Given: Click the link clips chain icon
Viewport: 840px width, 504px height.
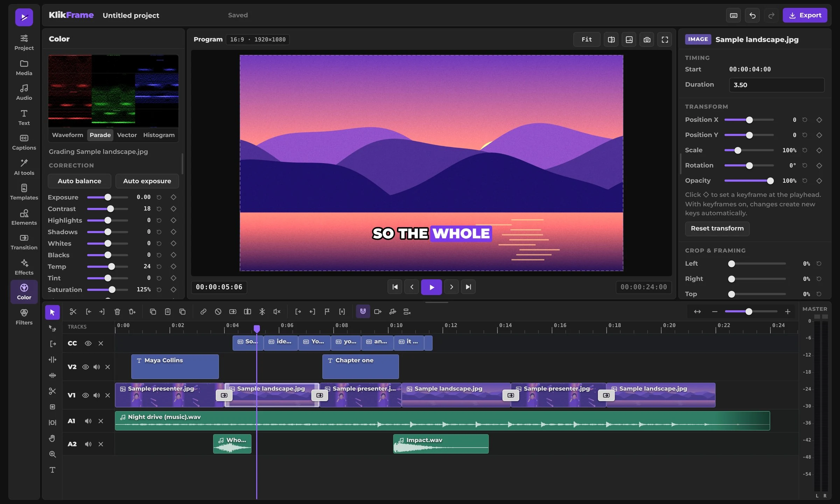Looking at the screenshot, I should (203, 311).
